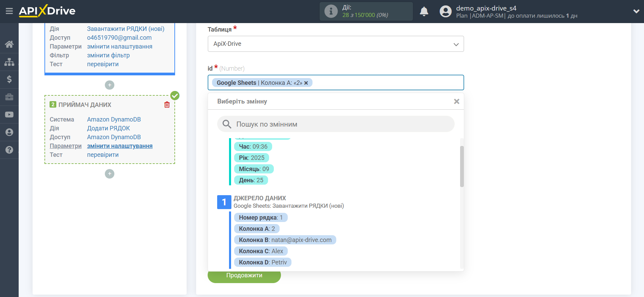Go to the home dashboard icon
The image size is (644, 297).
pyautogui.click(x=9, y=44)
